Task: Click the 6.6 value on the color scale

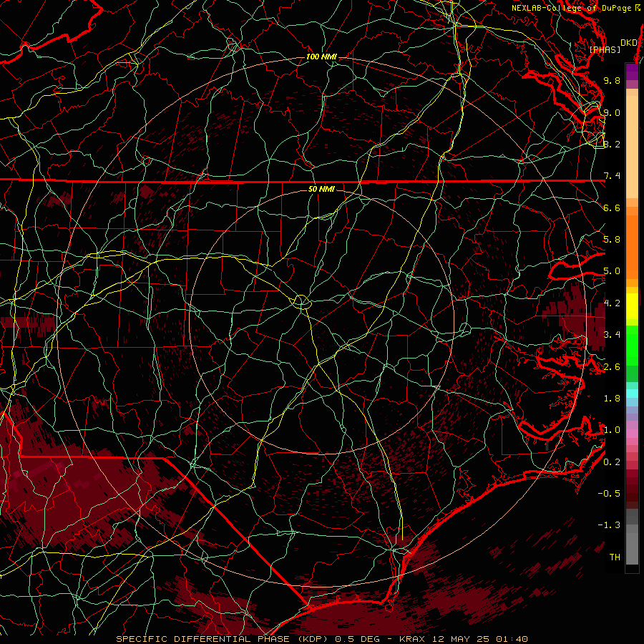Action: pyautogui.click(x=612, y=208)
